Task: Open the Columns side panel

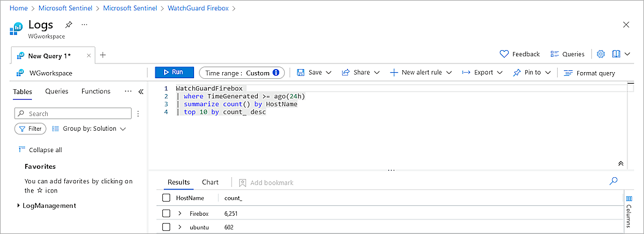Action: pos(629,211)
